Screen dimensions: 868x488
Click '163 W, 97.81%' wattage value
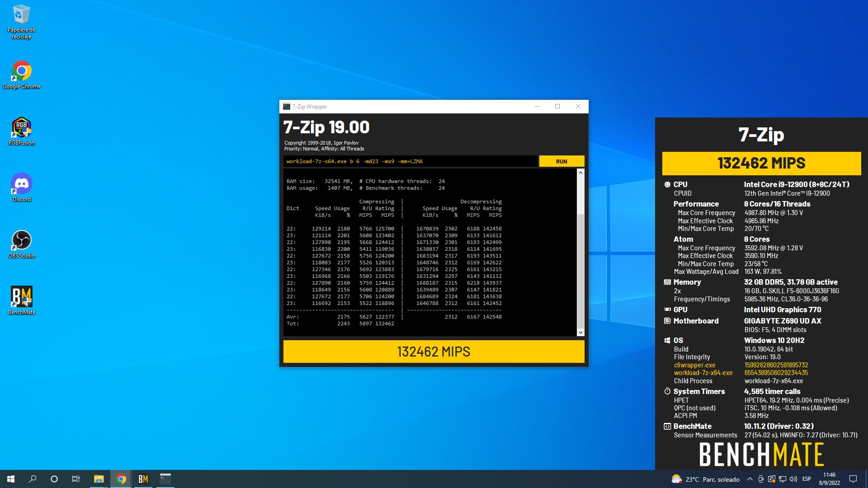click(763, 272)
